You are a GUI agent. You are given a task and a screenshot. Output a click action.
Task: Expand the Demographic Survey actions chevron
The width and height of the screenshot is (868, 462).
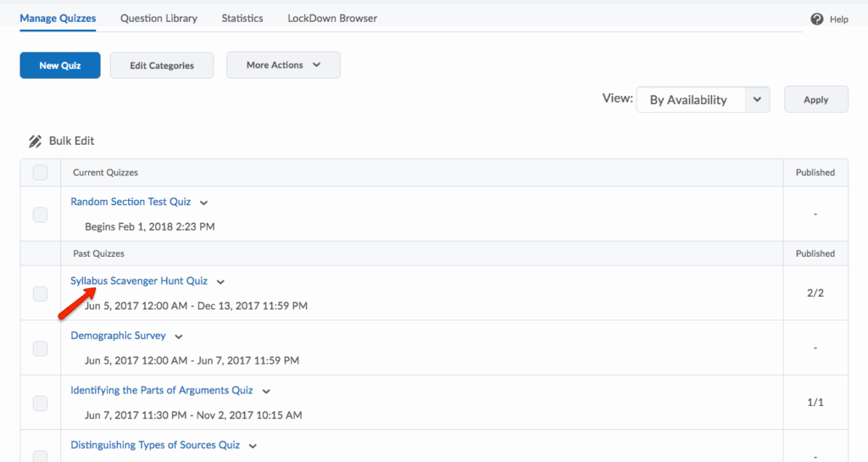click(x=179, y=337)
